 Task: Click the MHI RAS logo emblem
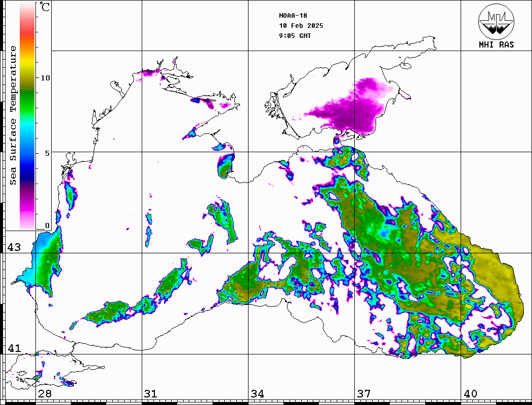(496, 21)
